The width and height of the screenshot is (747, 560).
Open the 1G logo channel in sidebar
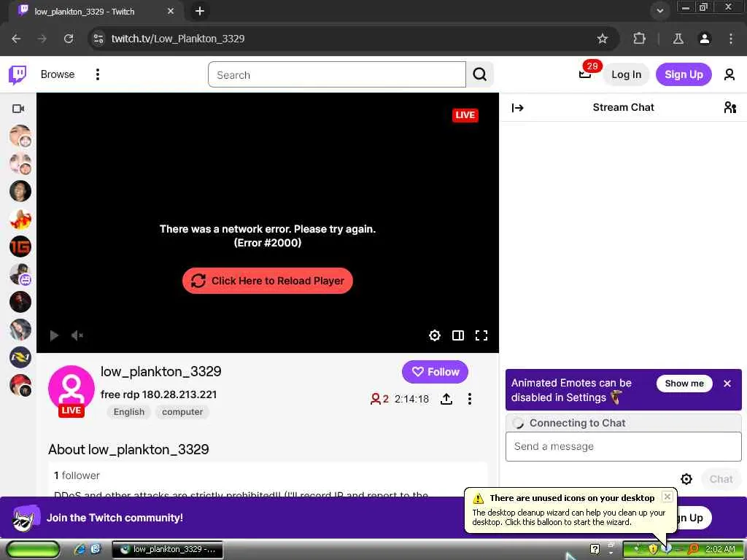tap(20, 246)
